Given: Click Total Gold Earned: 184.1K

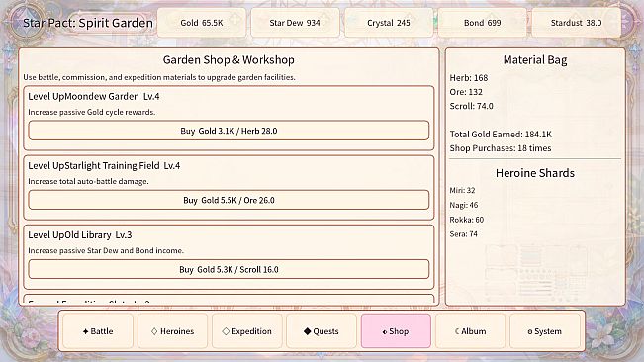Looking at the screenshot, I should [501, 135].
